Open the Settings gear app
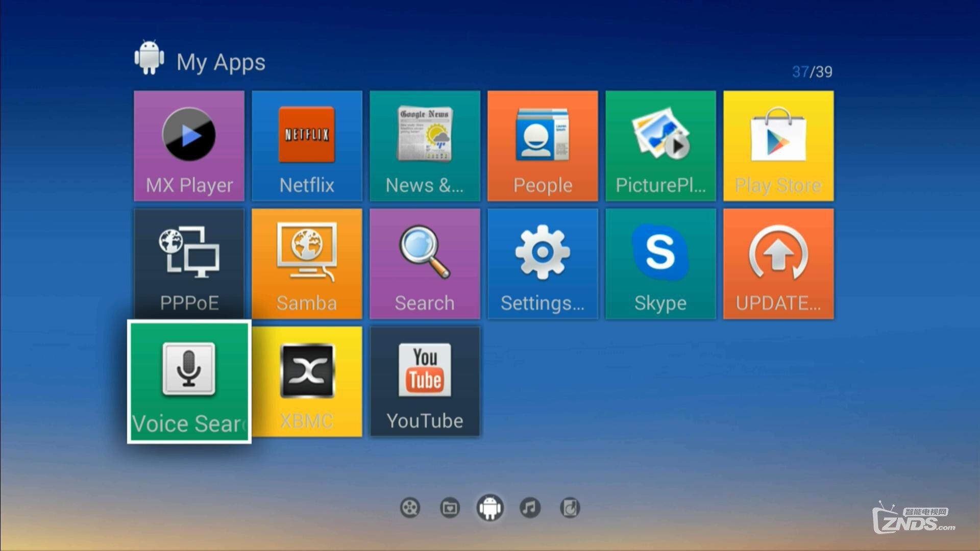Viewport: 980px width, 551px height. [x=543, y=264]
